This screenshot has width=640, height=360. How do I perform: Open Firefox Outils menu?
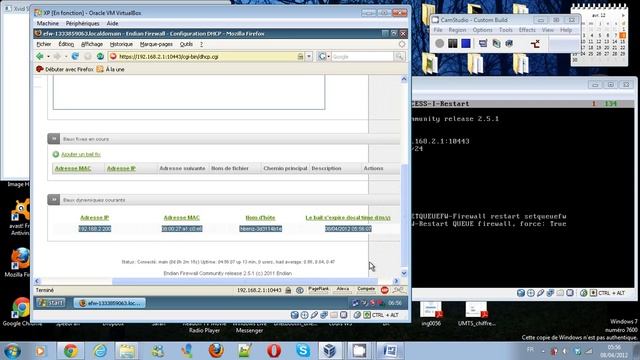coord(186,44)
